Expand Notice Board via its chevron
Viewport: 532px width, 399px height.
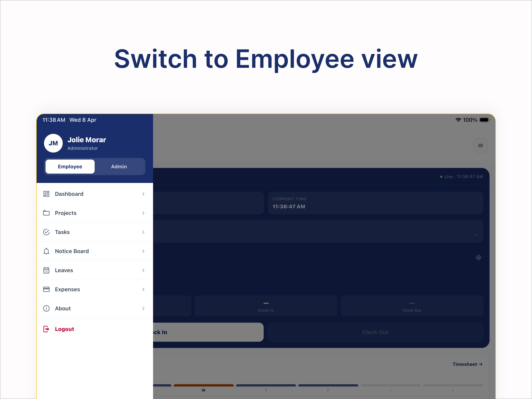(x=143, y=251)
